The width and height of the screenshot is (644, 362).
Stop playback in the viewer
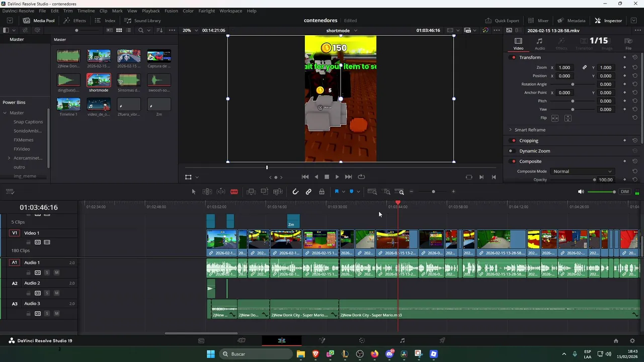pyautogui.click(x=327, y=177)
